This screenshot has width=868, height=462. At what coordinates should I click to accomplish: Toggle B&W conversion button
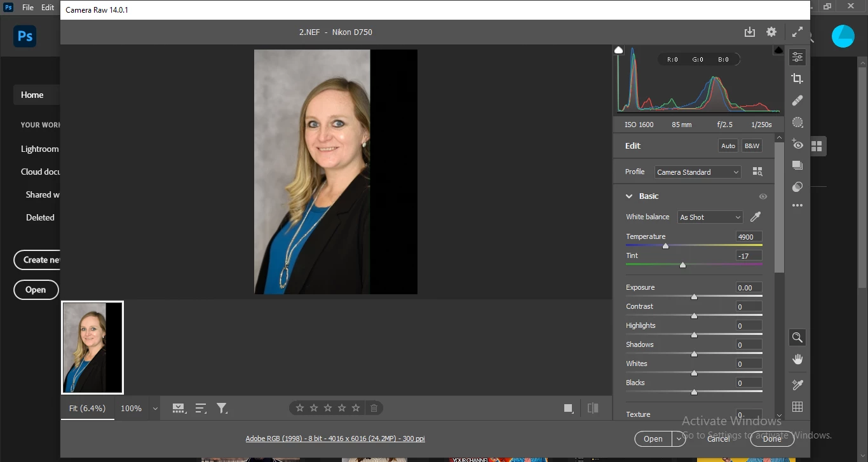pos(752,146)
